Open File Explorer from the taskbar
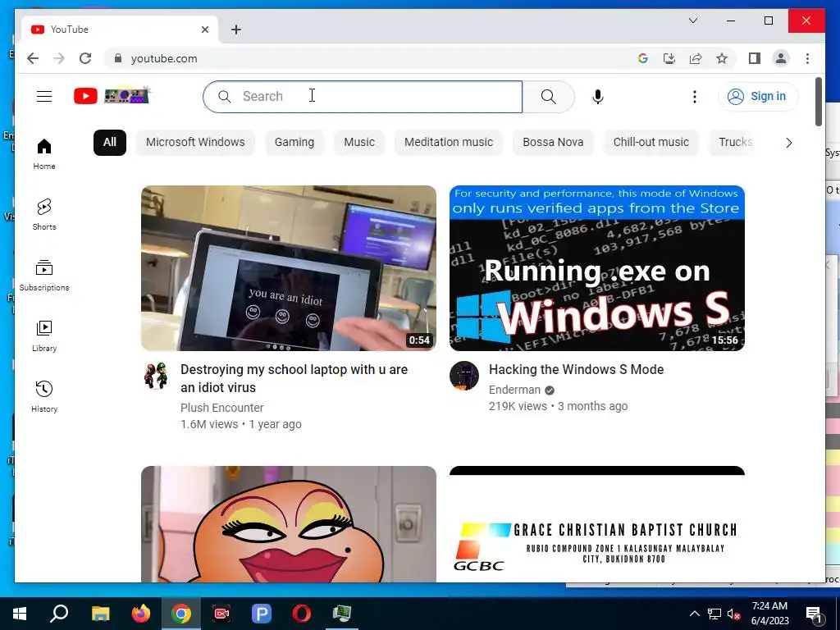 coord(100,614)
